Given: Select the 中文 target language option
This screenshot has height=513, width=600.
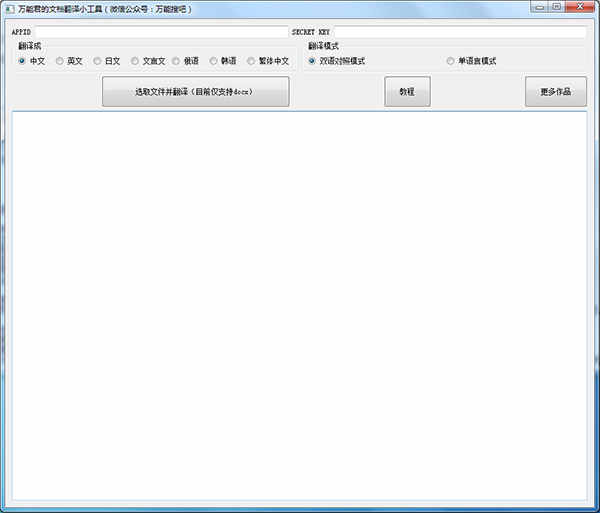Looking at the screenshot, I should coord(32,61).
